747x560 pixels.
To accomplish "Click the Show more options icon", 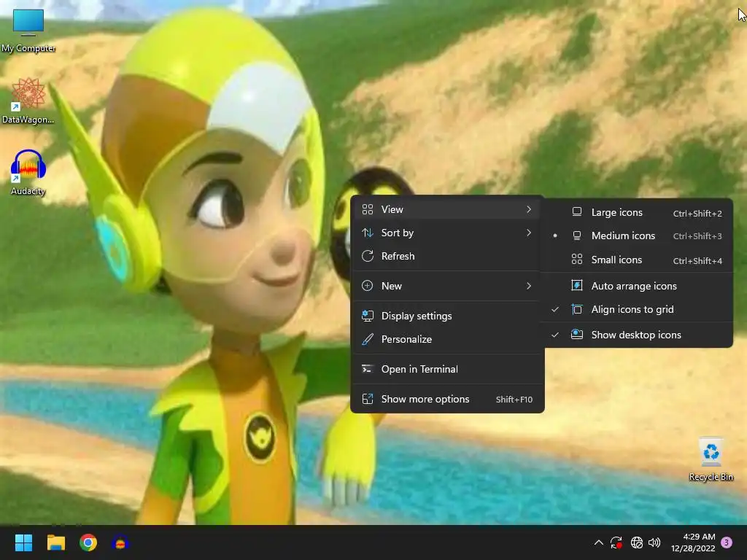I will (x=368, y=399).
